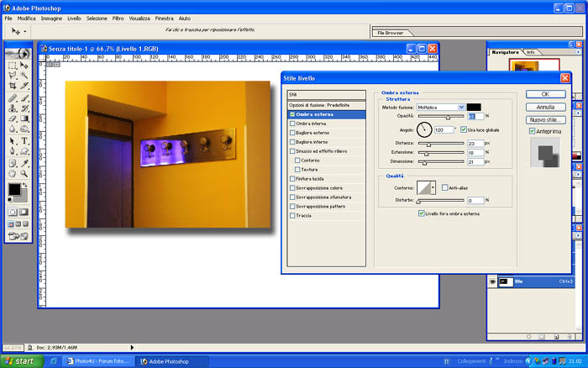
Task: Select the History Brush tool
Action: coord(24,108)
